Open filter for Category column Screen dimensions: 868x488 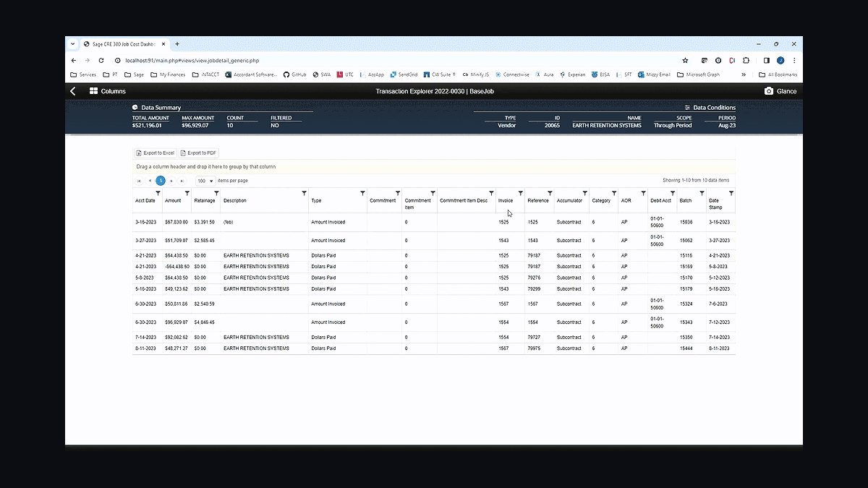point(614,193)
